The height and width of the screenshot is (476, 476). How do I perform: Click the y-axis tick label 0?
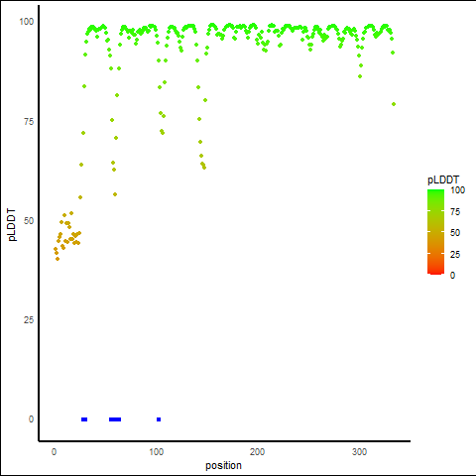click(x=31, y=419)
